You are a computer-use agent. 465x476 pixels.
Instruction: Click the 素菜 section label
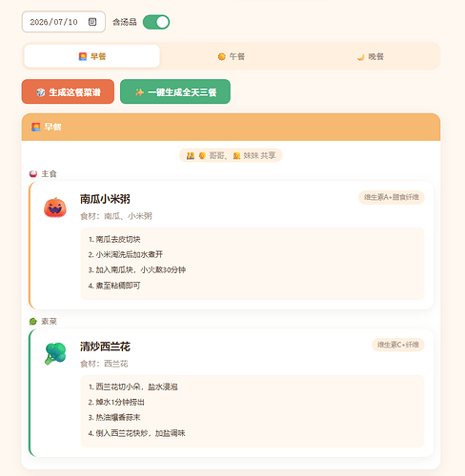click(x=49, y=322)
